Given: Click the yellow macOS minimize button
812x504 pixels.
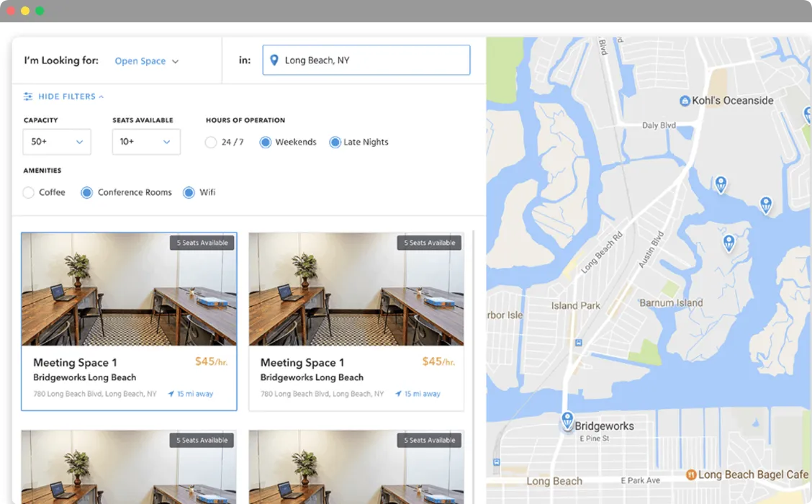Looking at the screenshot, I should [x=25, y=10].
